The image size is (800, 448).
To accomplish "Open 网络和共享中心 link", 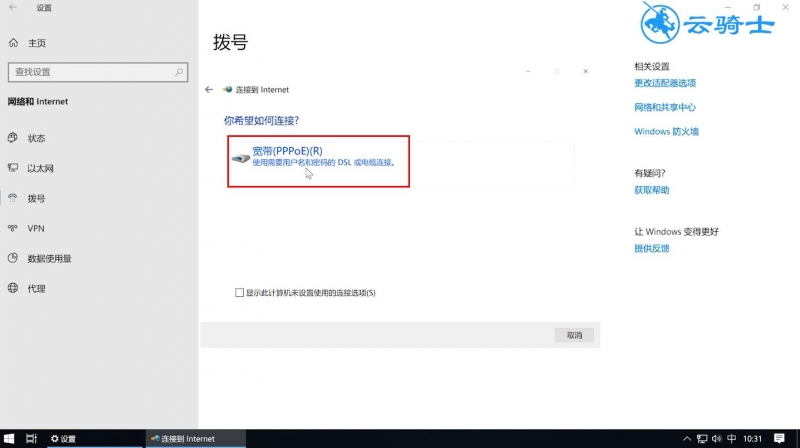I will (665, 107).
